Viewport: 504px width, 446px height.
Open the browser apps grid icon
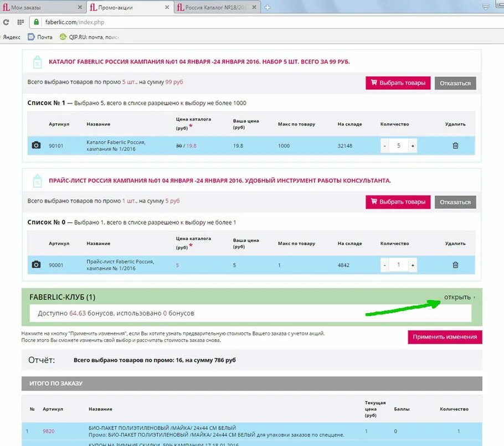click(20, 22)
